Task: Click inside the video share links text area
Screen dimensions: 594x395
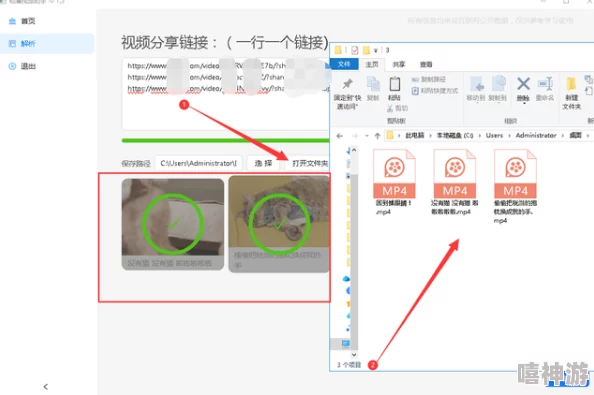Action: pos(226,94)
